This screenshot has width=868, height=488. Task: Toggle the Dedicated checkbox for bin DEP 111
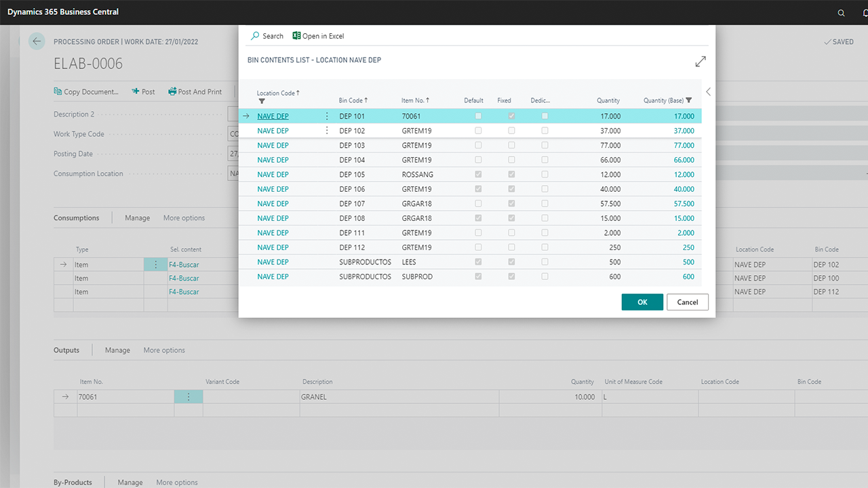(x=545, y=232)
